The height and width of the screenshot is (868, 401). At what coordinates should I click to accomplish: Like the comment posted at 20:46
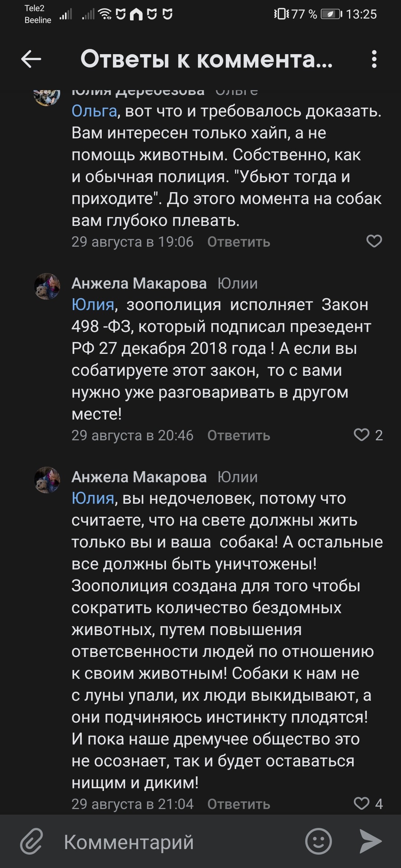362,435
